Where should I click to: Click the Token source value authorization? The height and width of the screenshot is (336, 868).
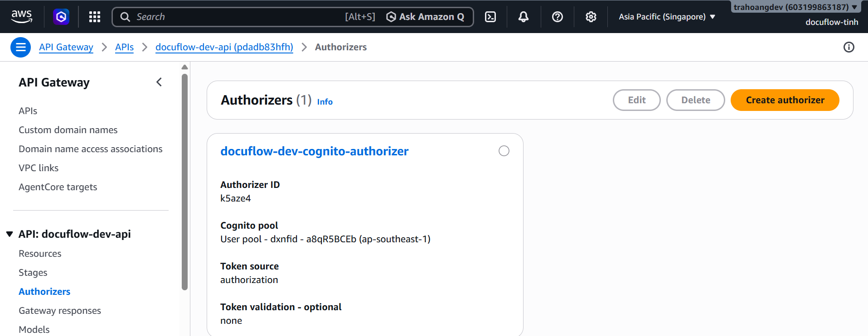[249, 280]
